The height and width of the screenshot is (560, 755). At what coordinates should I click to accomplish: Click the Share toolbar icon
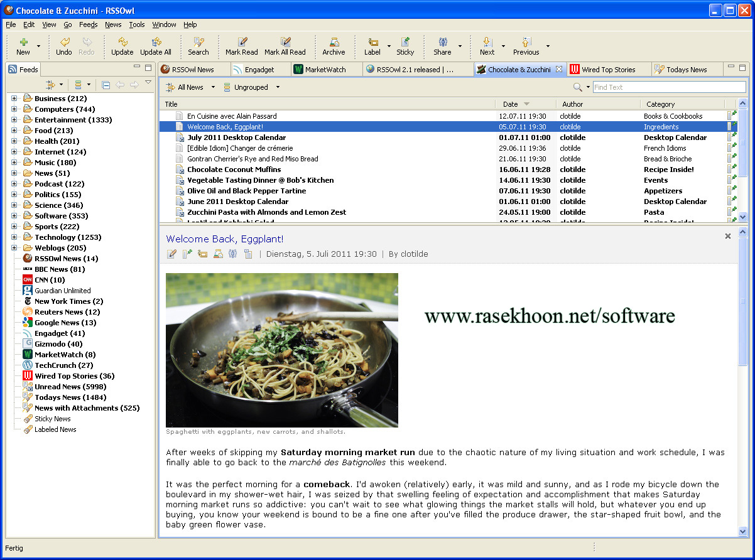coord(442,42)
